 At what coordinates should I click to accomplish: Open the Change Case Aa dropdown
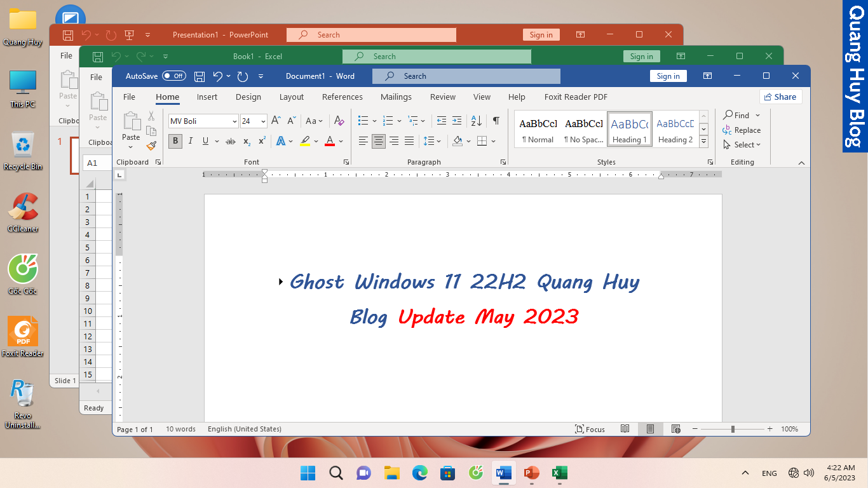tap(314, 121)
